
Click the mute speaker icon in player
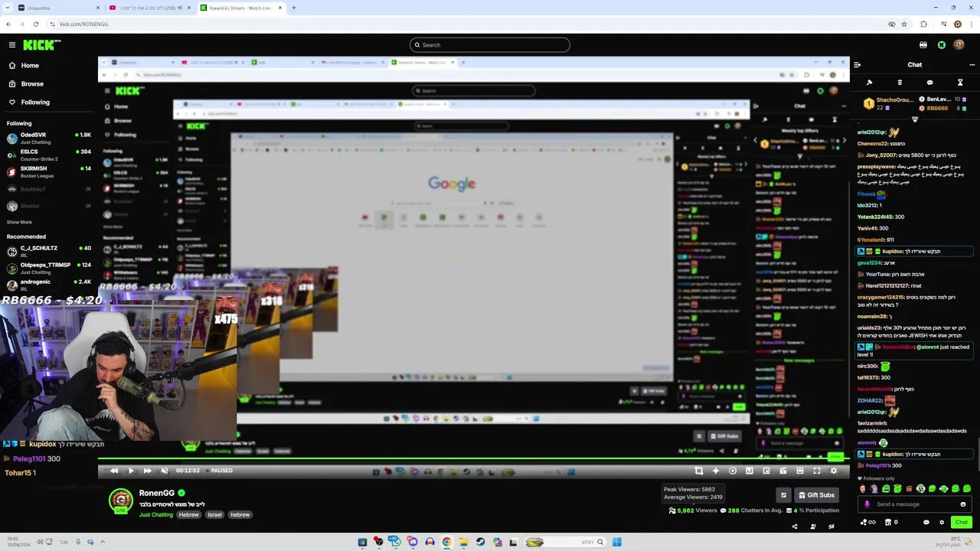[165, 471]
